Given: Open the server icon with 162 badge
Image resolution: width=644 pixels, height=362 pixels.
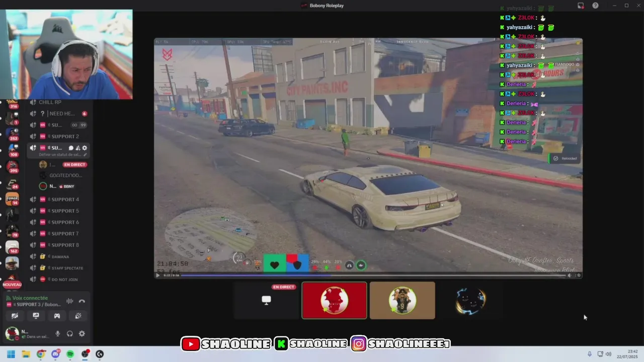Looking at the screenshot, I should tap(12, 246).
